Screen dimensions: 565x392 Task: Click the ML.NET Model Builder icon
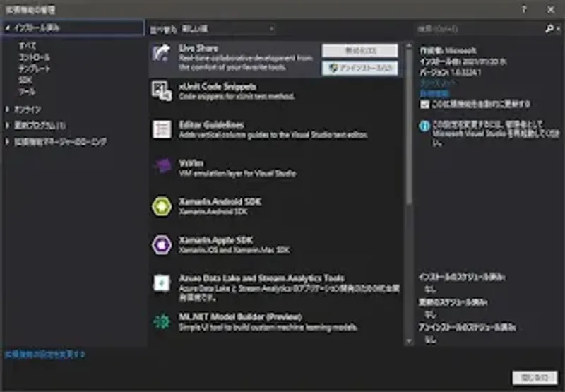(x=162, y=321)
